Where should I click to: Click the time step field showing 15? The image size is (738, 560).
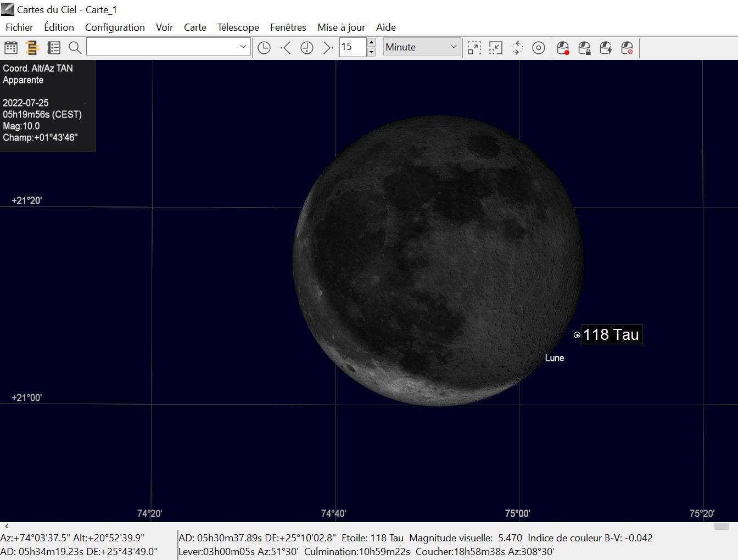click(x=352, y=47)
